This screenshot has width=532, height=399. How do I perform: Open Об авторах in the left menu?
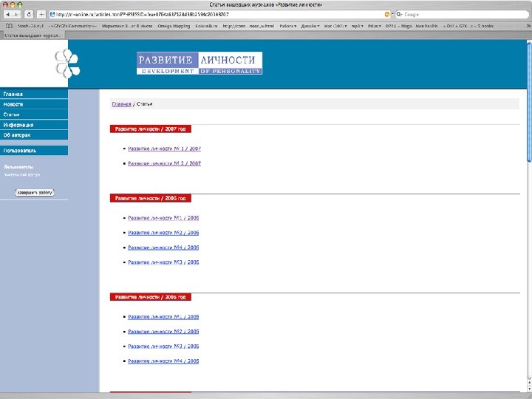coord(34,135)
